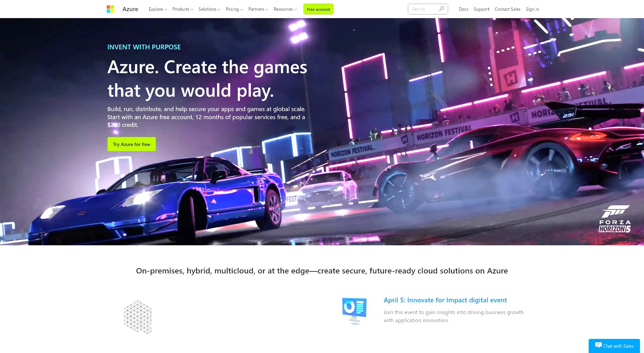644x353 pixels.
Task: Click the Microsoft four-square logo
Action: coord(110,9)
